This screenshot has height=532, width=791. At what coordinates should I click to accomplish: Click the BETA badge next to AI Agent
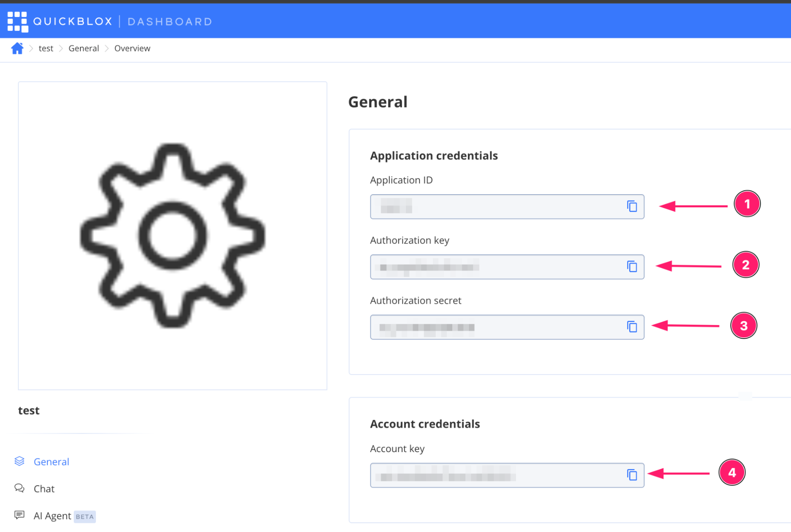[85, 517]
